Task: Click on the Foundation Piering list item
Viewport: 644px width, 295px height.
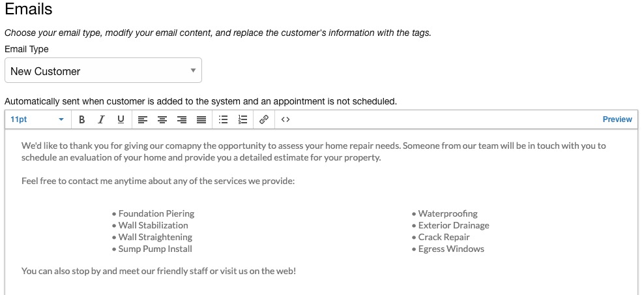Action: pos(156,213)
